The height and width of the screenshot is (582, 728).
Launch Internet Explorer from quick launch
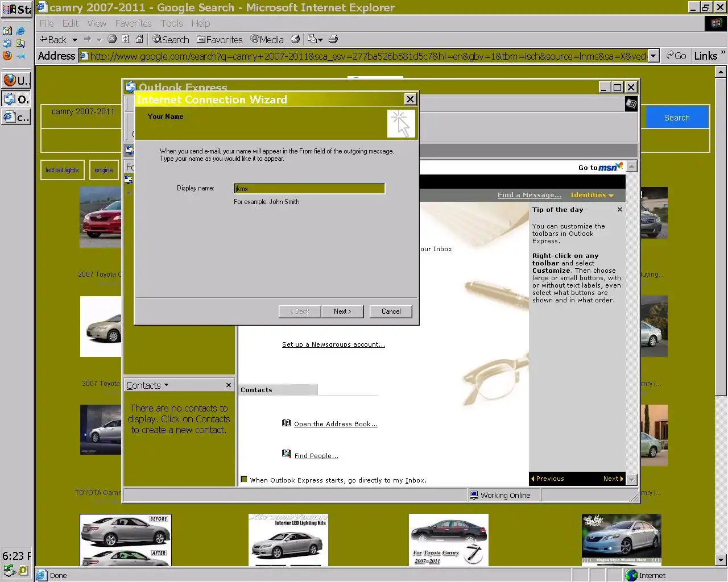(x=20, y=31)
